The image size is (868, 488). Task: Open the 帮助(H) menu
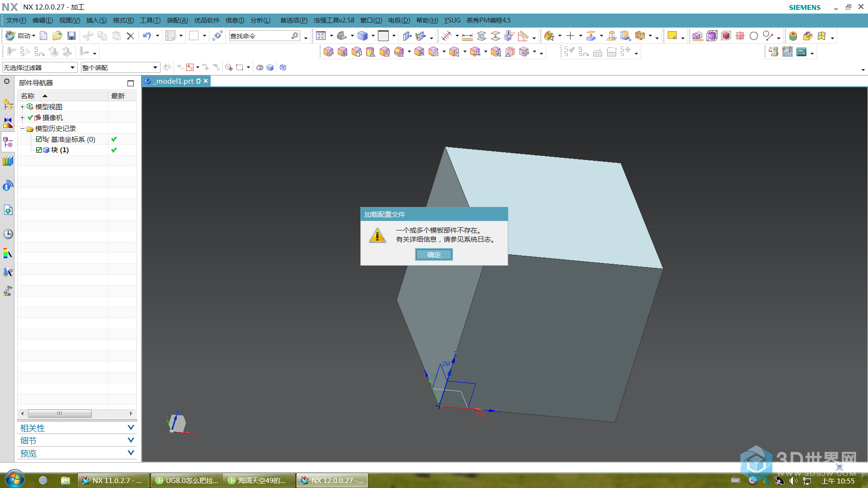click(x=427, y=20)
